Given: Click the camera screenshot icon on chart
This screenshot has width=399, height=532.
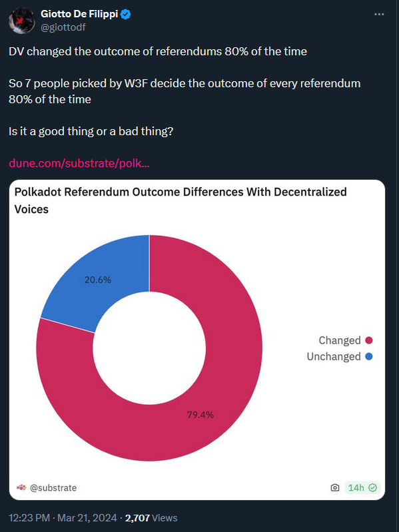Looking at the screenshot, I should (x=335, y=488).
